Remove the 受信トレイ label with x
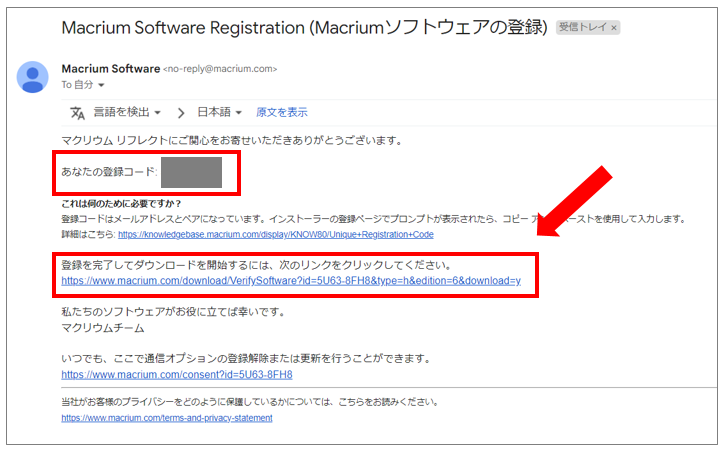 coord(614,28)
